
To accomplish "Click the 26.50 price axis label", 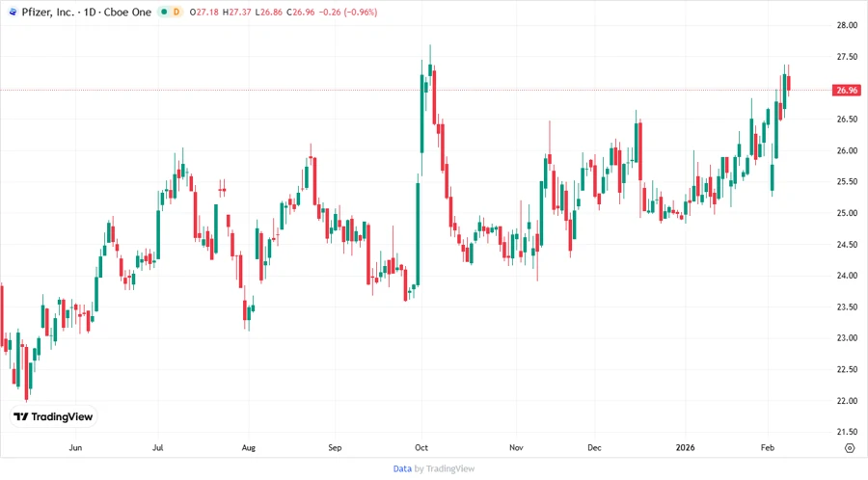I will 847,119.
